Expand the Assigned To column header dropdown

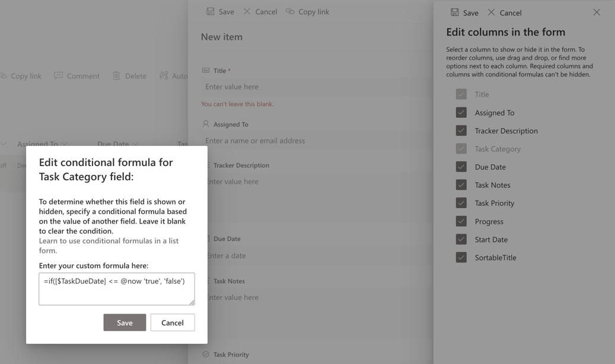64,144
